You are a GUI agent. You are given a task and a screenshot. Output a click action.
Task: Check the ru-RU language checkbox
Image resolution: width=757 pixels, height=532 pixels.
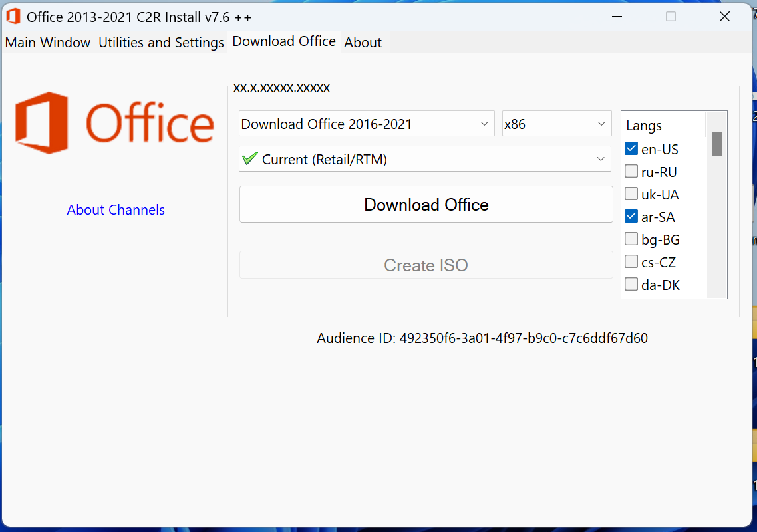631,172
